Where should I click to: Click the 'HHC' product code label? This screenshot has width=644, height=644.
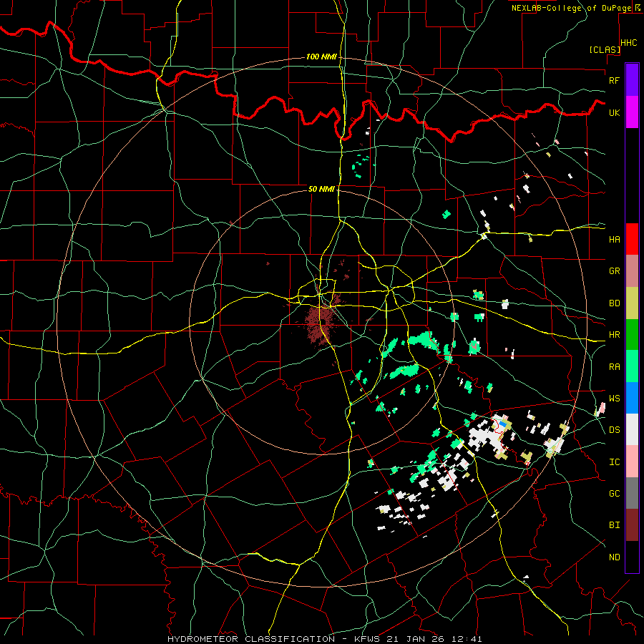pyautogui.click(x=628, y=43)
